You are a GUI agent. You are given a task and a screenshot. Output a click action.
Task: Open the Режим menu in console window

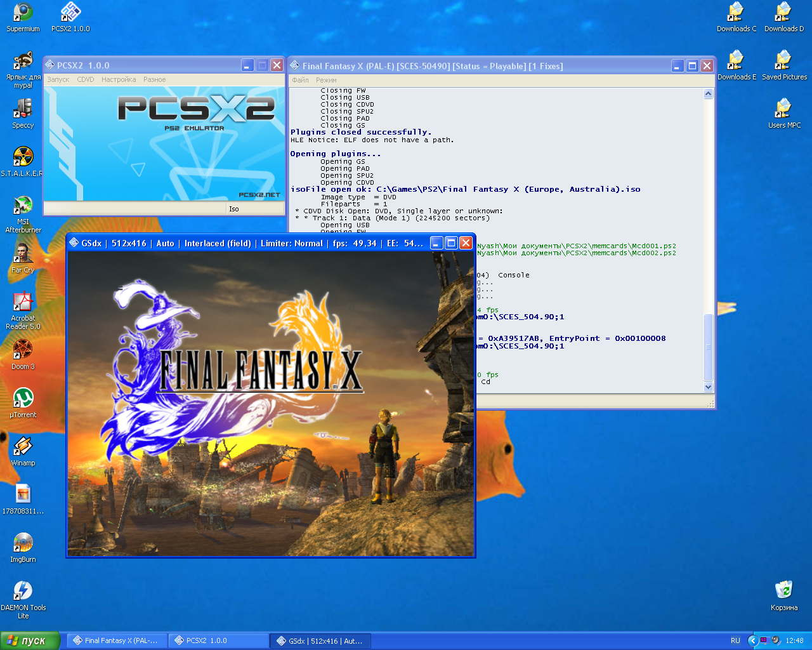click(326, 81)
